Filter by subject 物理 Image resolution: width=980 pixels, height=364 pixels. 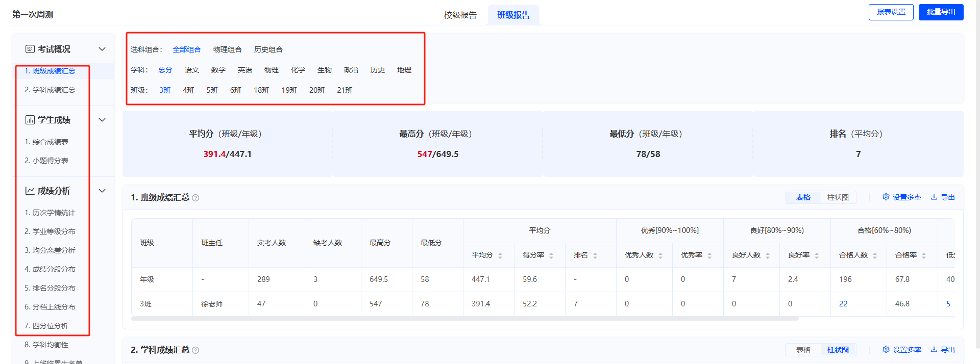point(272,70)
